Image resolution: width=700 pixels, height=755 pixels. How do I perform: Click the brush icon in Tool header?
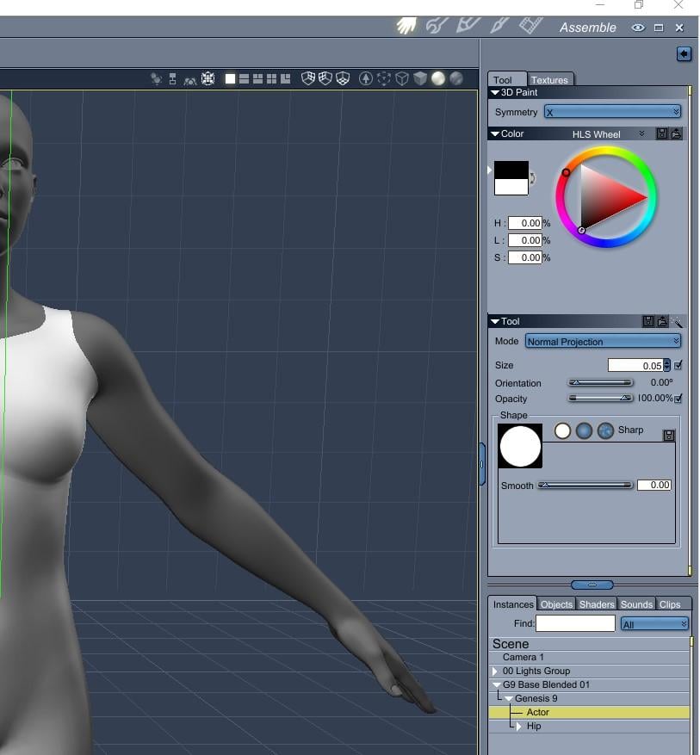click(677, 322)
